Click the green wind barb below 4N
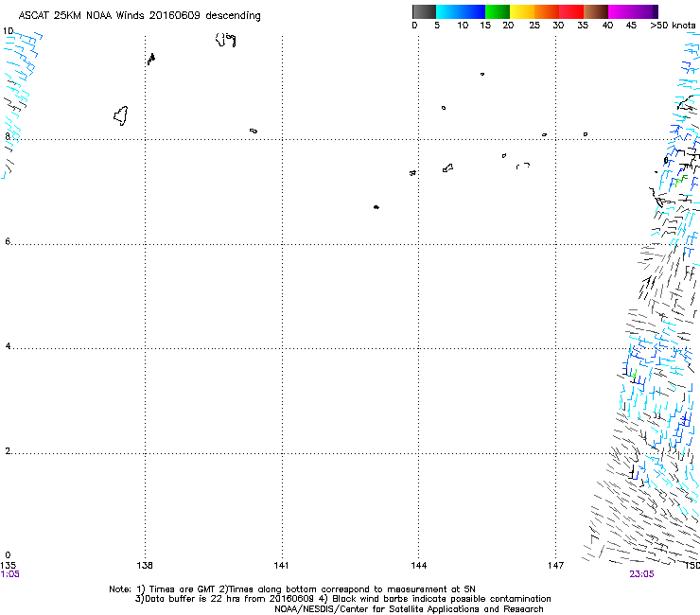 (x=634, y=374)
